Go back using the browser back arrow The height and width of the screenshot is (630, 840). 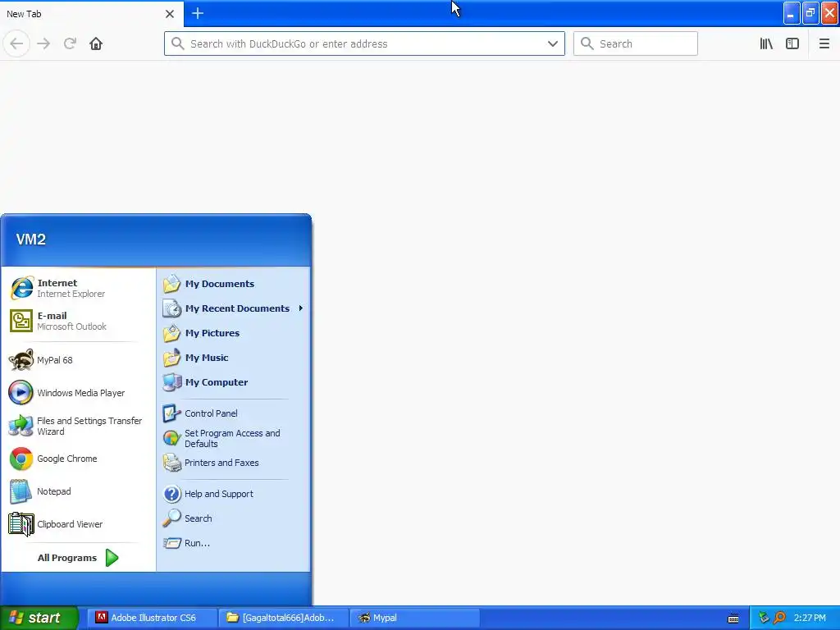(x=16, y=43)
